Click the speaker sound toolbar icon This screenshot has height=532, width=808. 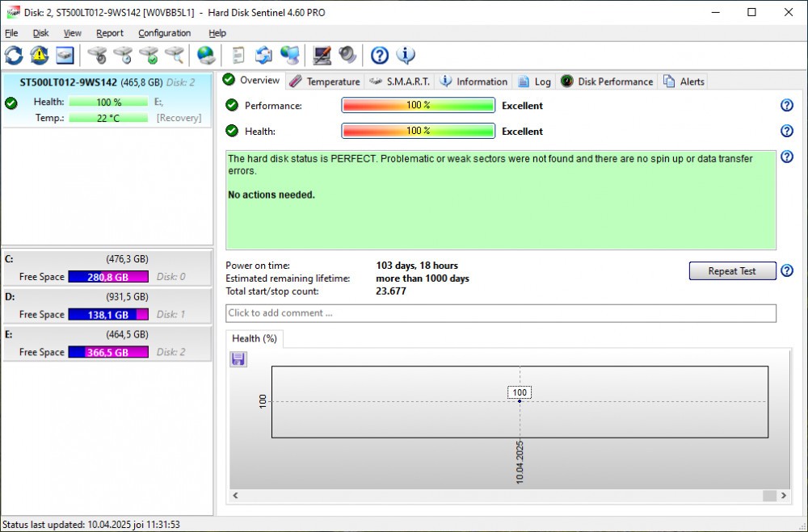coord(347,55)
